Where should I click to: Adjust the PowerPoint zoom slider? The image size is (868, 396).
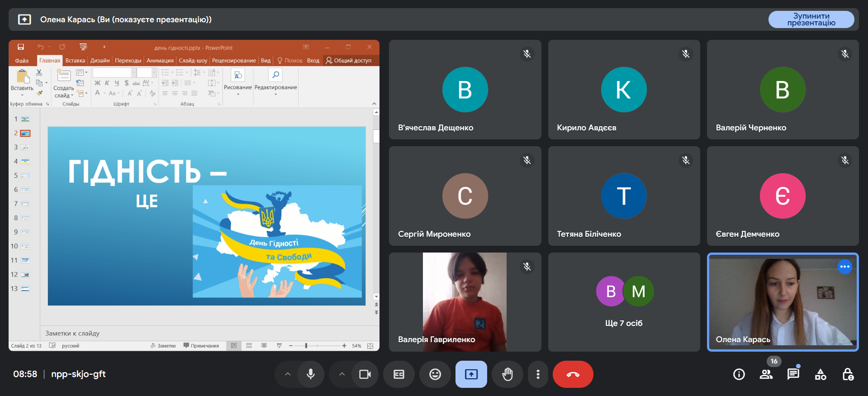point(306,346)
